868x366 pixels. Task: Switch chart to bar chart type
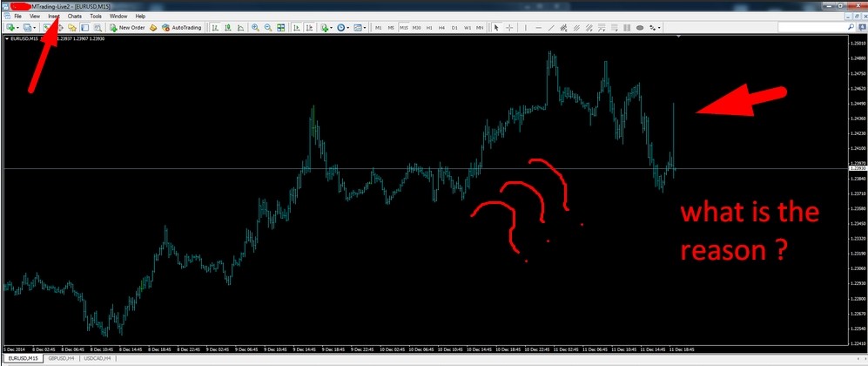(x=214, y=27)
